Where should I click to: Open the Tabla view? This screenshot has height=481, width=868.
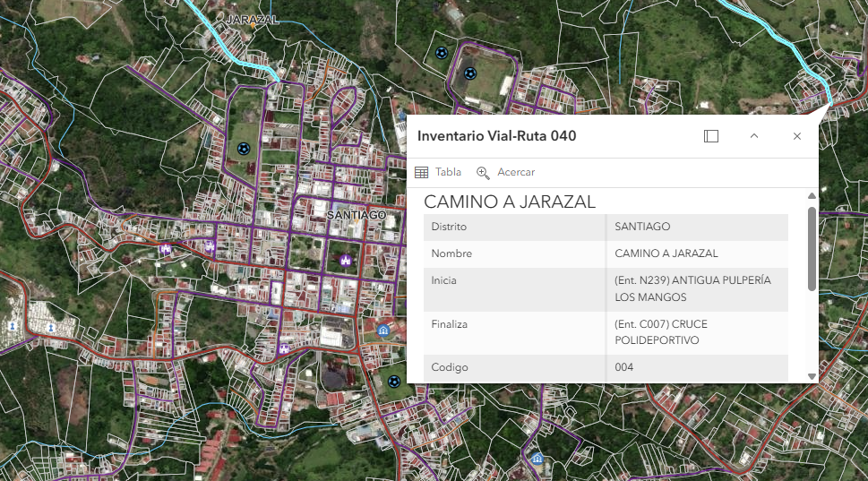(x=448, y=172)
